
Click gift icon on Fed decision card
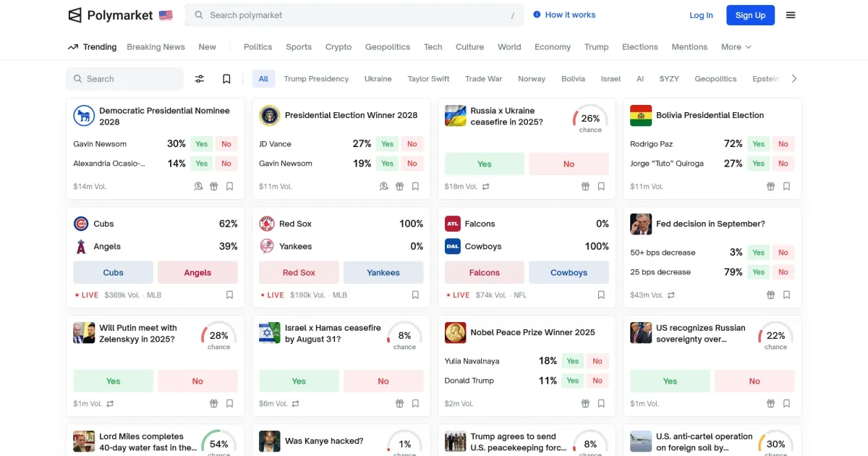771,295
